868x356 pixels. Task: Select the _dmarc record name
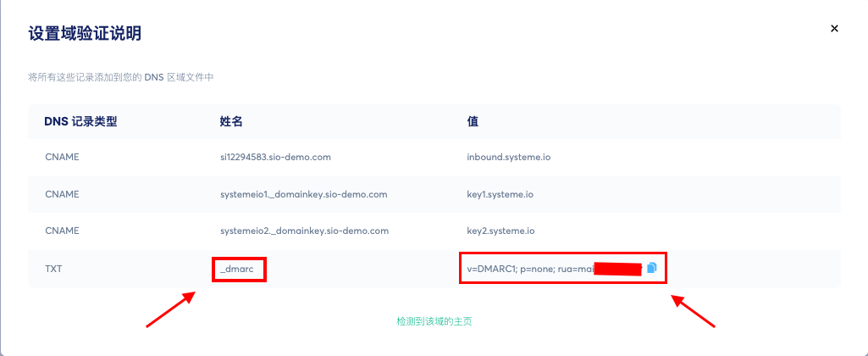click(237, 269)
